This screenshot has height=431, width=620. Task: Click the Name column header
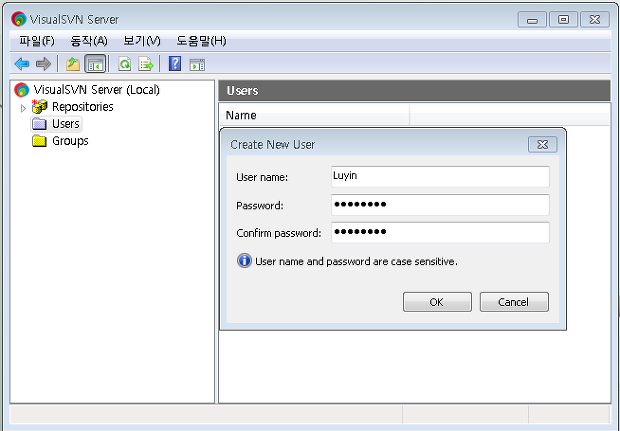tap(314, 115)
